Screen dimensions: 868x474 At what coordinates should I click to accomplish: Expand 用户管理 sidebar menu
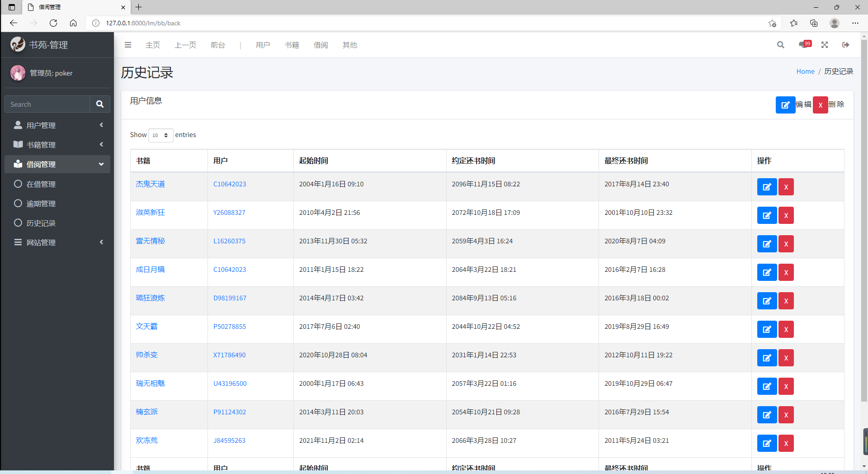[x=57, y=125]
